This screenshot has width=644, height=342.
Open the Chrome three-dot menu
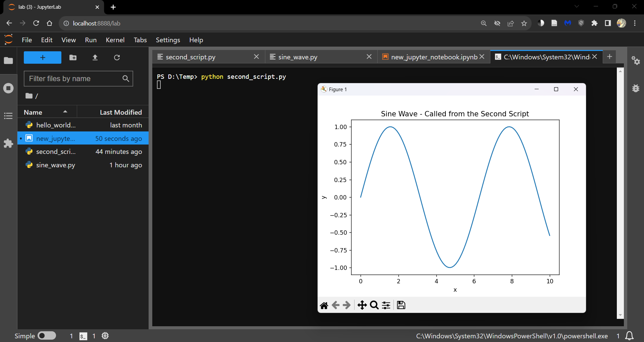coord(635,23)
